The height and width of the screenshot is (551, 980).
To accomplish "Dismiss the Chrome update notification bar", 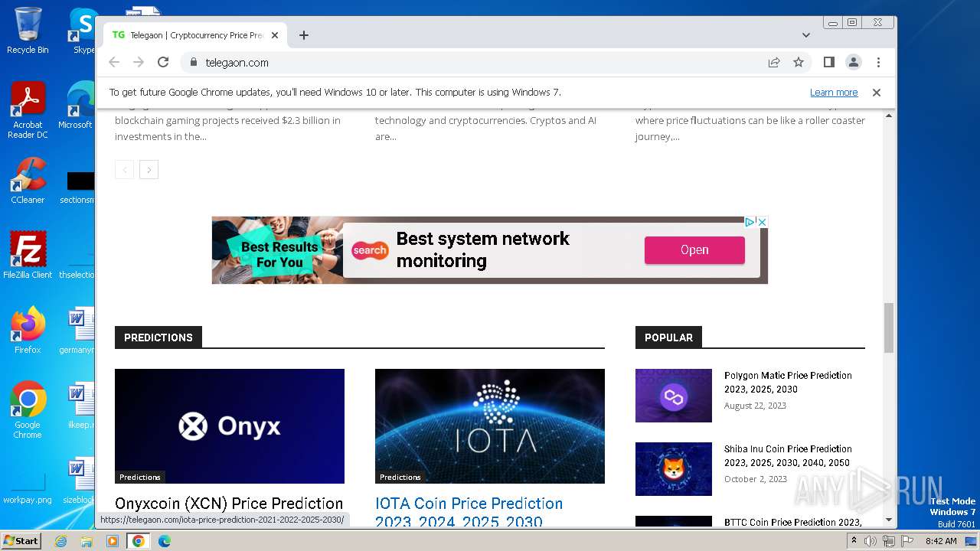I will coord(877,92).
